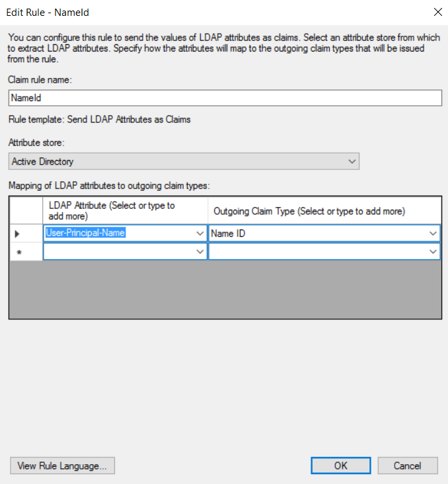Open the empty Outgoing Claim Type dropdown arrow
The height and width of the screenshot is (484, 448).
[433, 251]
